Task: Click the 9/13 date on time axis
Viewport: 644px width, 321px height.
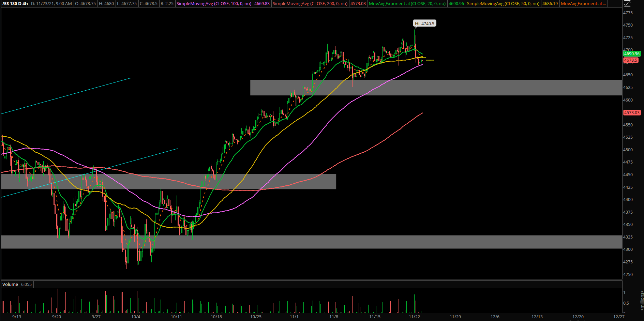Action: [16, 317]
